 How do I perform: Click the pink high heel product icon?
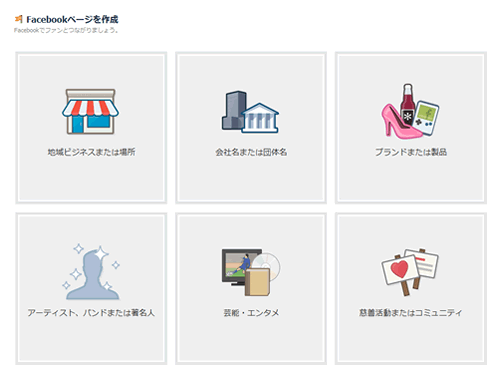(x=400, y=122)
